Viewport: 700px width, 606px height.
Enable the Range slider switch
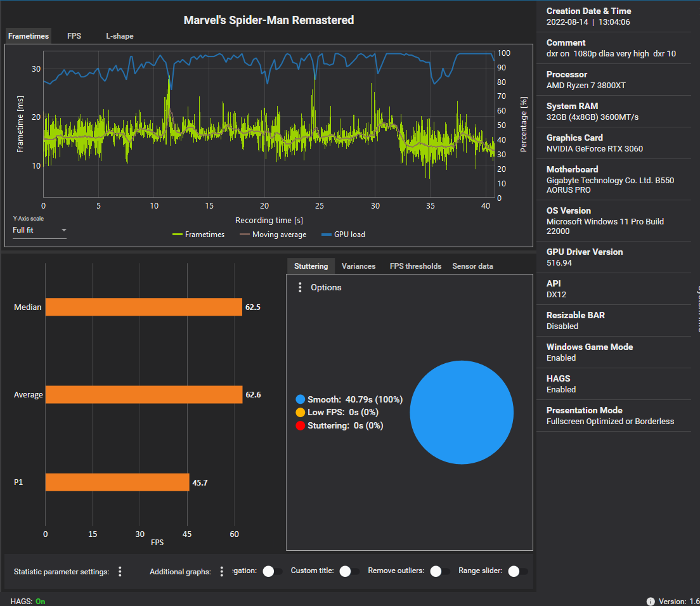[517, 571]
